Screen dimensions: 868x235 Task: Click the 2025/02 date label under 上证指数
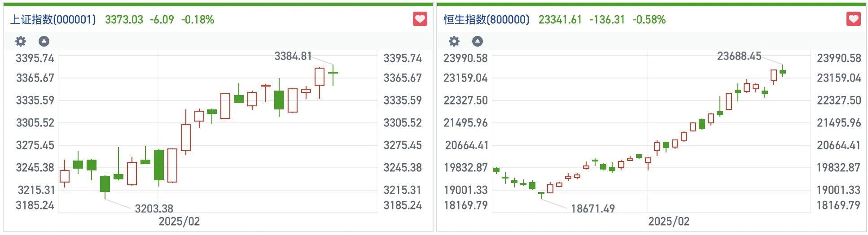(x=179, y=222)
